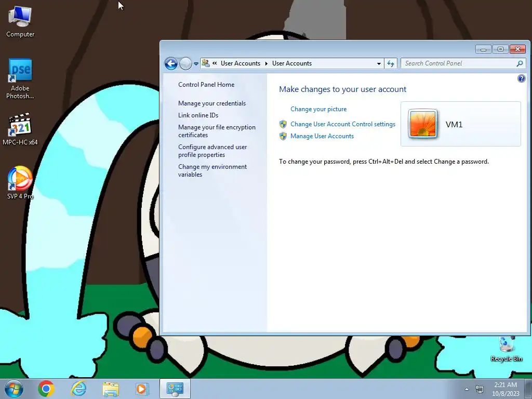Click the User Accounts address bar icon
The image size is (532, 399).
tap(206, 63)
